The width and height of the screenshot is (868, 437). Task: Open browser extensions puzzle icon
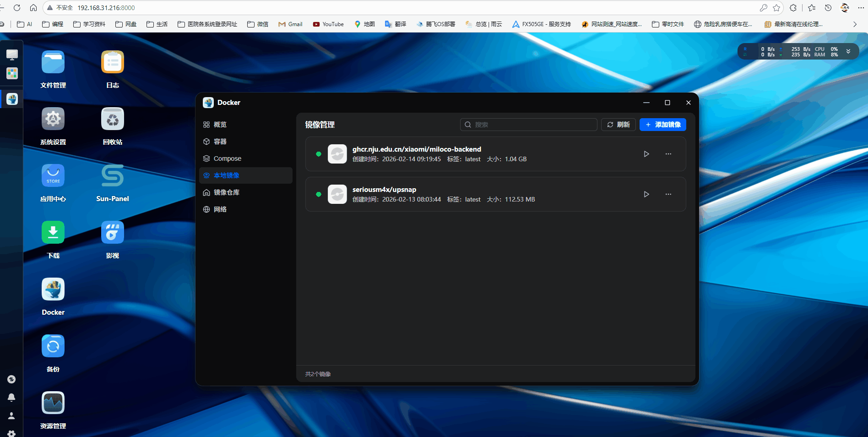[793, 8]
